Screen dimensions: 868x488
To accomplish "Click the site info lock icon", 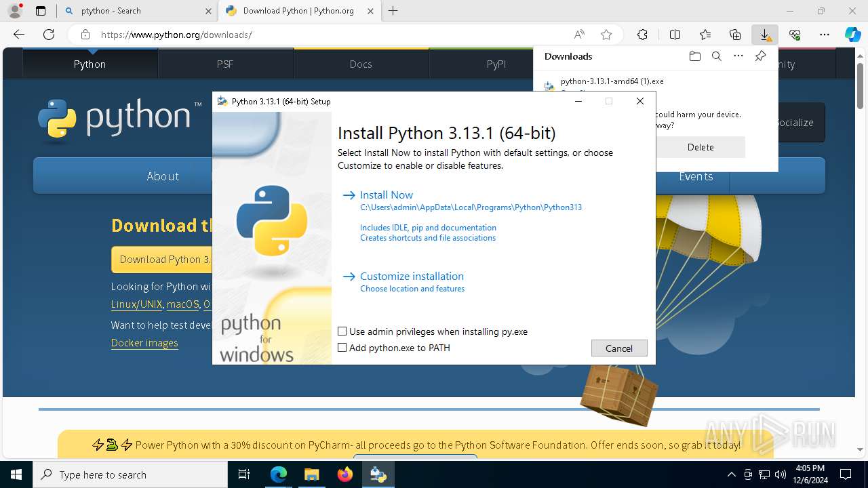I will (85, 35).
